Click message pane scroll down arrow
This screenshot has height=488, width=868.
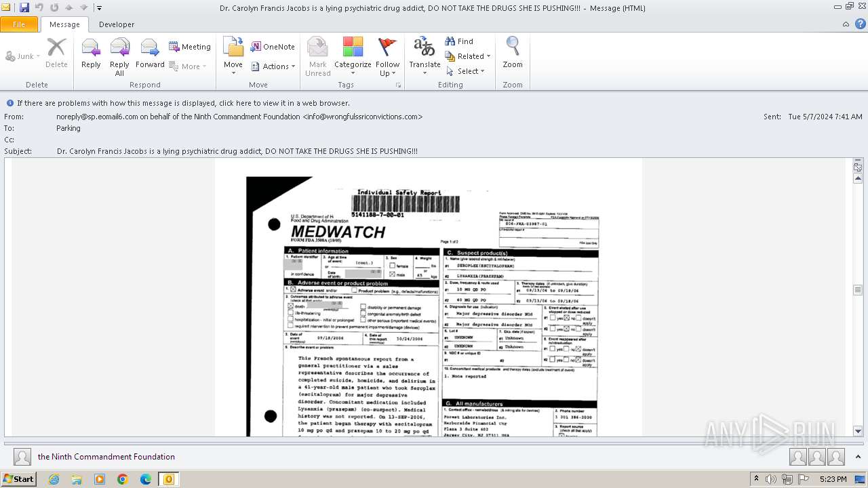pyautogui.click(x=858, y=431)
